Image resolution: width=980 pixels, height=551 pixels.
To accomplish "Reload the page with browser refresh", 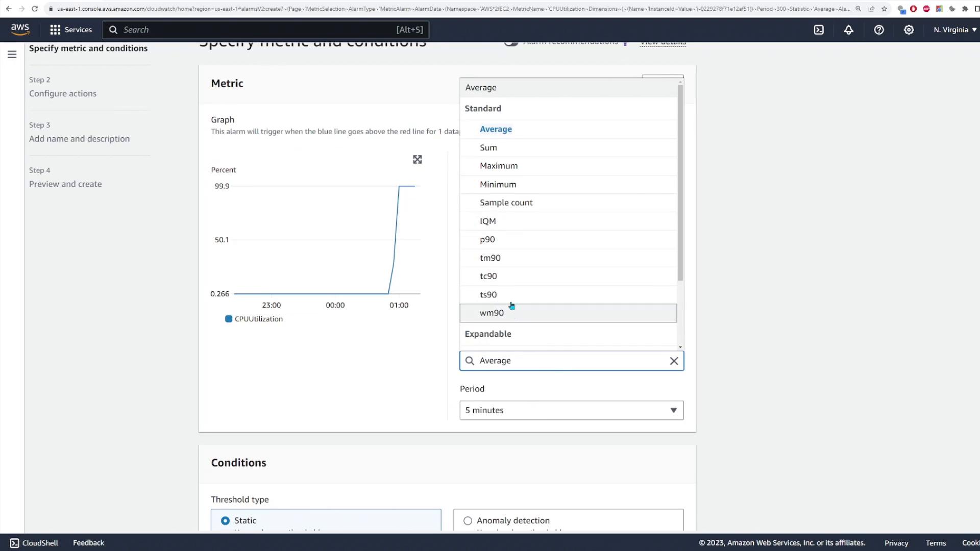I will click(35, 9).
